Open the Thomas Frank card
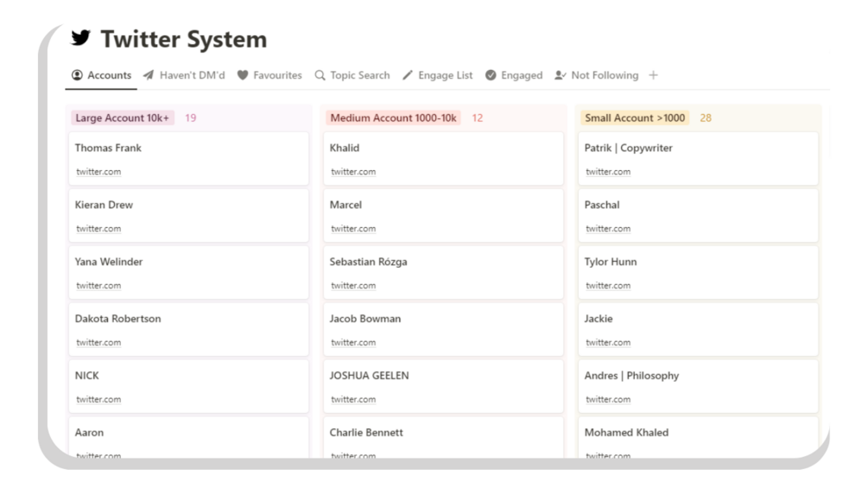This screenshot has width=868, height=488. point(189,159)
